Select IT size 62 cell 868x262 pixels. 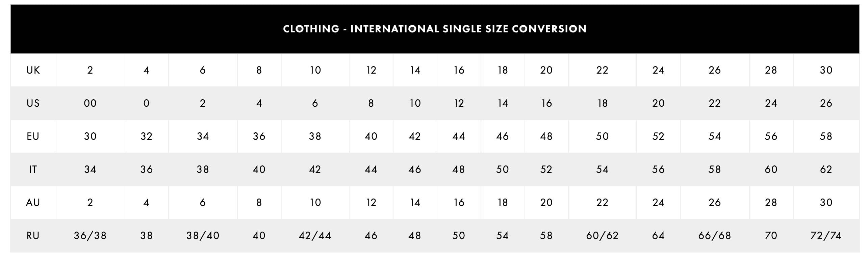pyautogui.click(x=826, y=169)
